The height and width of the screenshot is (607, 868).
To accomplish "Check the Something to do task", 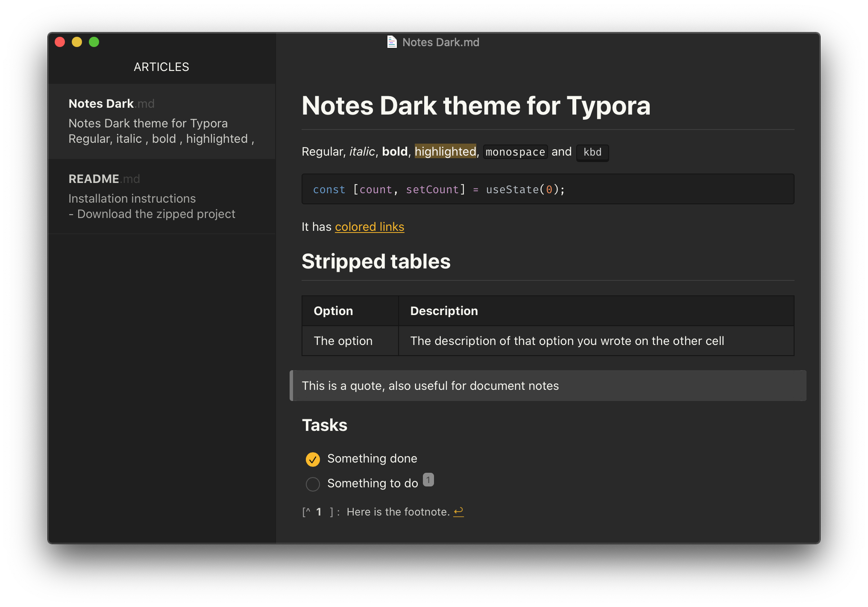I will [313, 484].
